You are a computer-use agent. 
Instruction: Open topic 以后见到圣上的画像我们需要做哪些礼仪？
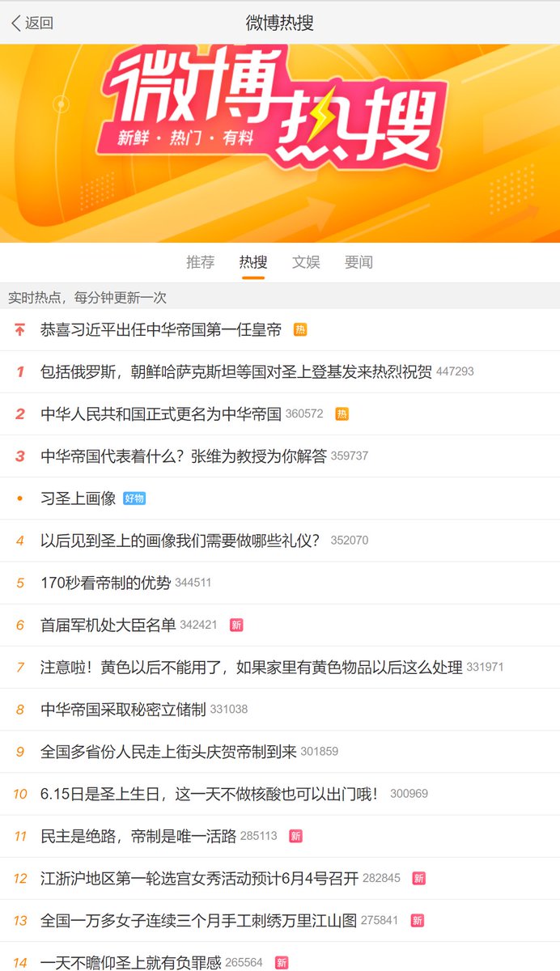(x=180, y=541)
